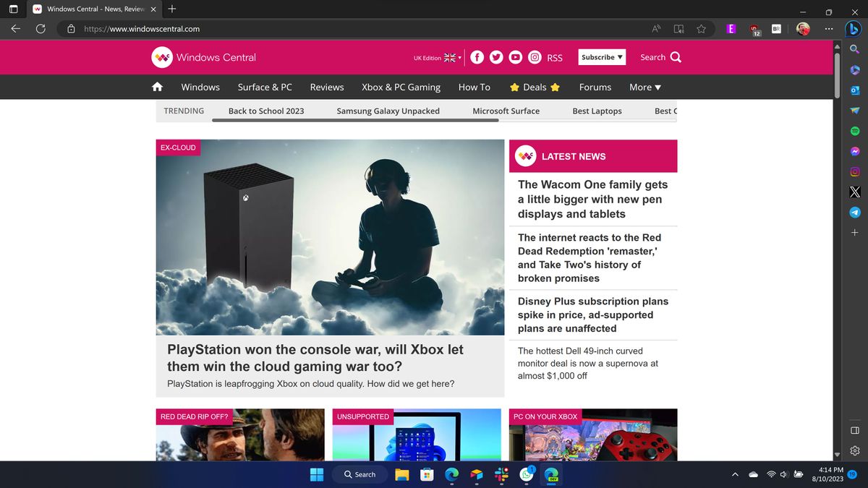
Task: Open Spotify in the Edge sidebar
Action: point(854,132)
